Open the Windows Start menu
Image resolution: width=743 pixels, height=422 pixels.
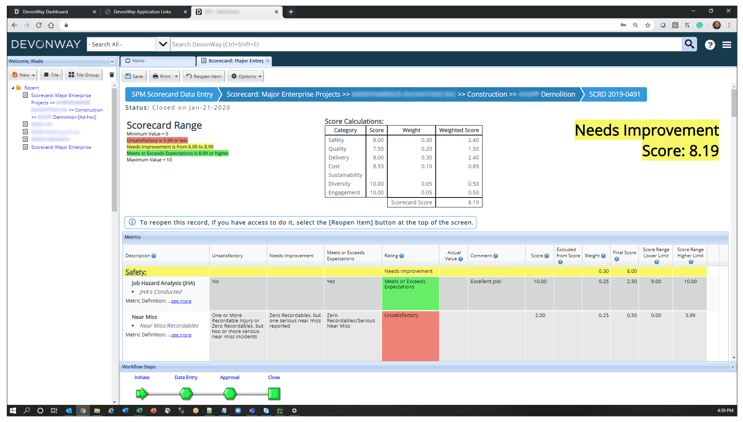pyautogui.click(x=13, y=411)
